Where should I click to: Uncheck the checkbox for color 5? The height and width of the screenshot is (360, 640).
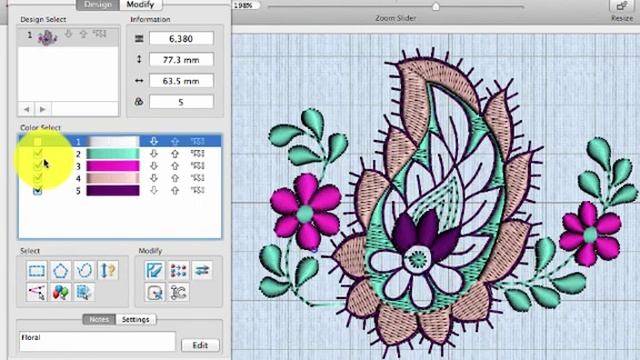[38, 191]
